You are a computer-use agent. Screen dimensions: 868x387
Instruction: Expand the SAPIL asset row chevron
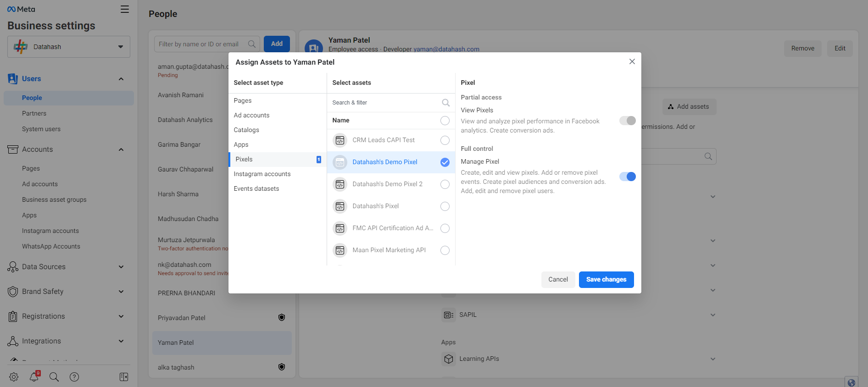713,315
